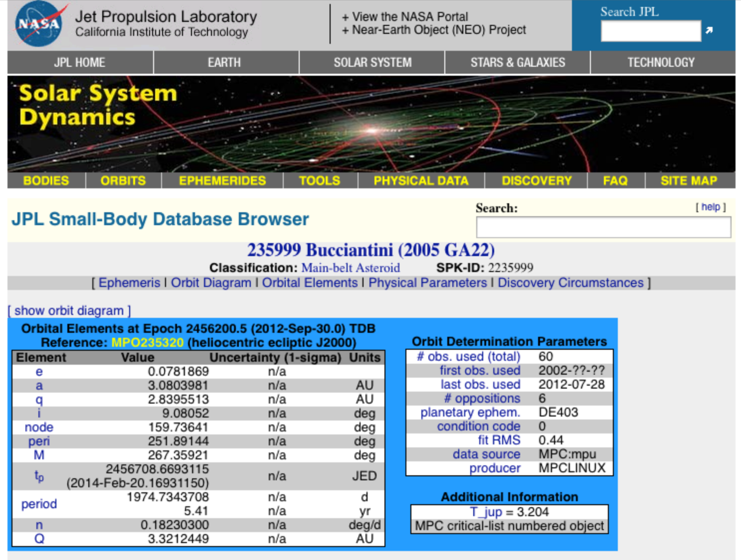741x560 pixels.
Task: Click the Small-Body Database search box
Action: coord(603,227)
